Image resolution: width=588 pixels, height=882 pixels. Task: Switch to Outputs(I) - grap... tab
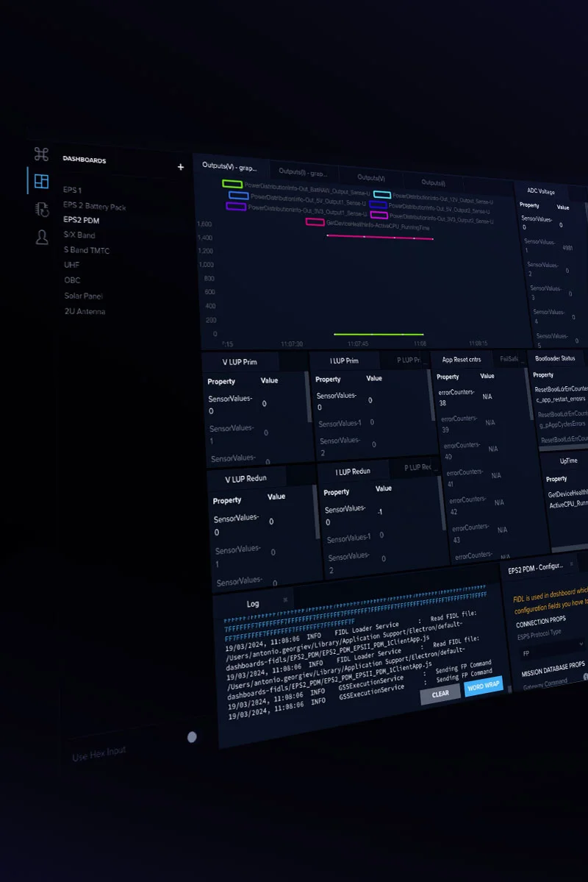302,172
